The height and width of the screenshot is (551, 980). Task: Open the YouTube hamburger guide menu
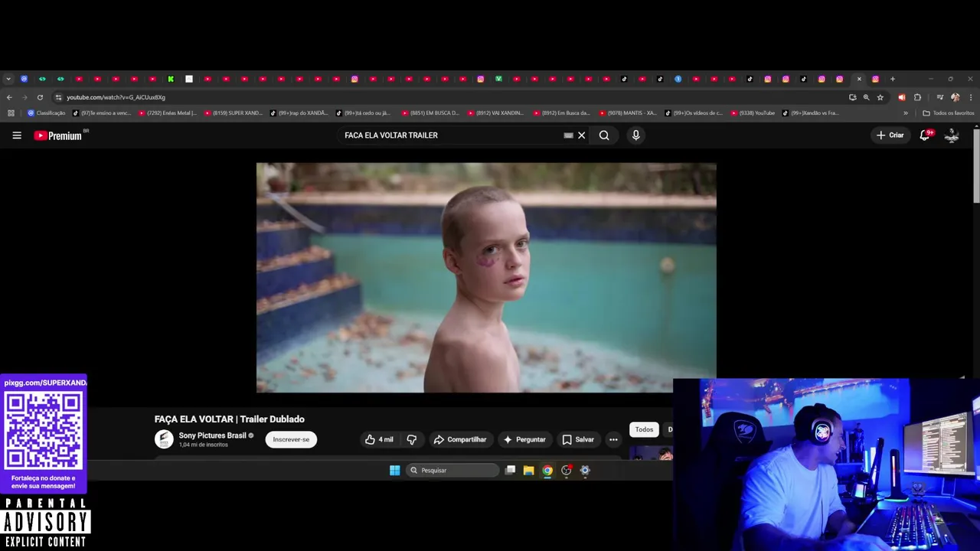(x=17, y=135)
